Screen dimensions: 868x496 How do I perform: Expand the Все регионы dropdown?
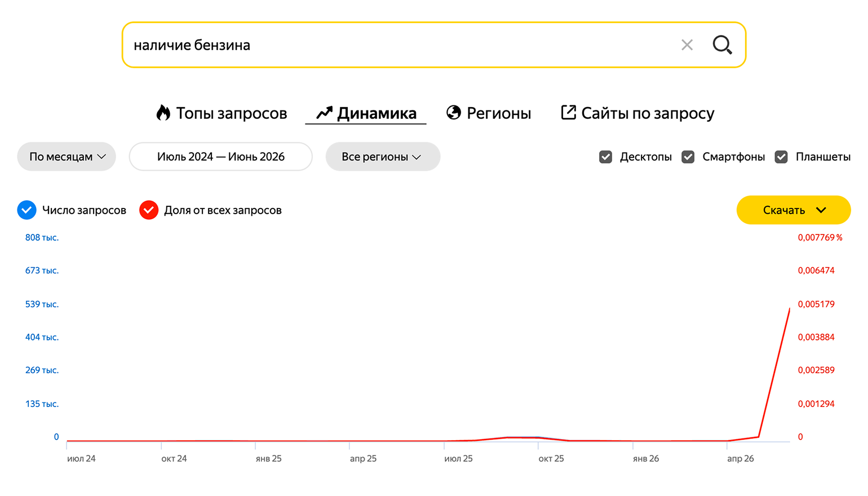coord(383,157)
